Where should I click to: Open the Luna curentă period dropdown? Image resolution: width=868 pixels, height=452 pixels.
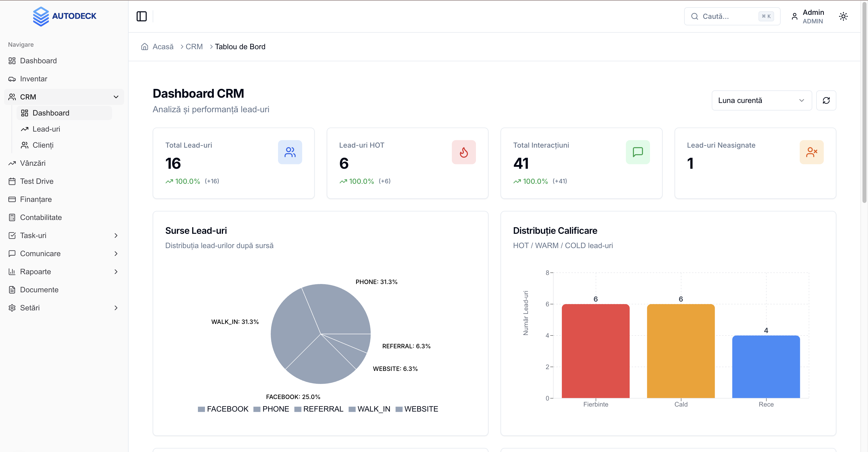tap(762, 100)
